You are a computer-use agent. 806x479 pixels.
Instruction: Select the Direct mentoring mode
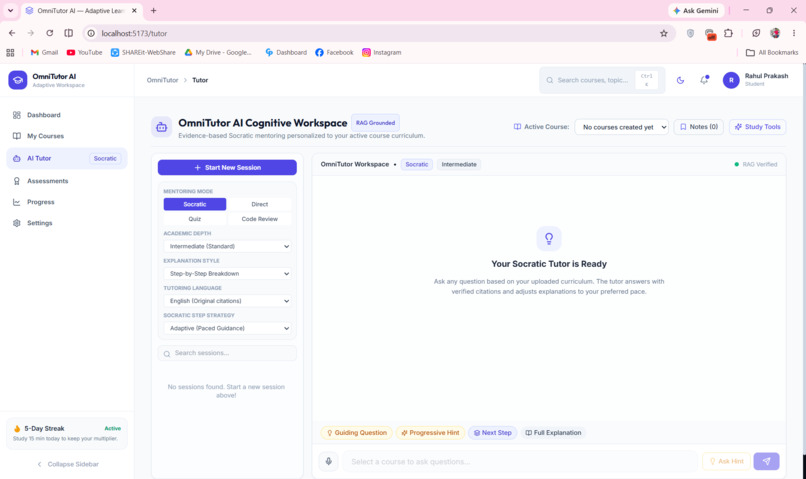[x=260, y=204]
